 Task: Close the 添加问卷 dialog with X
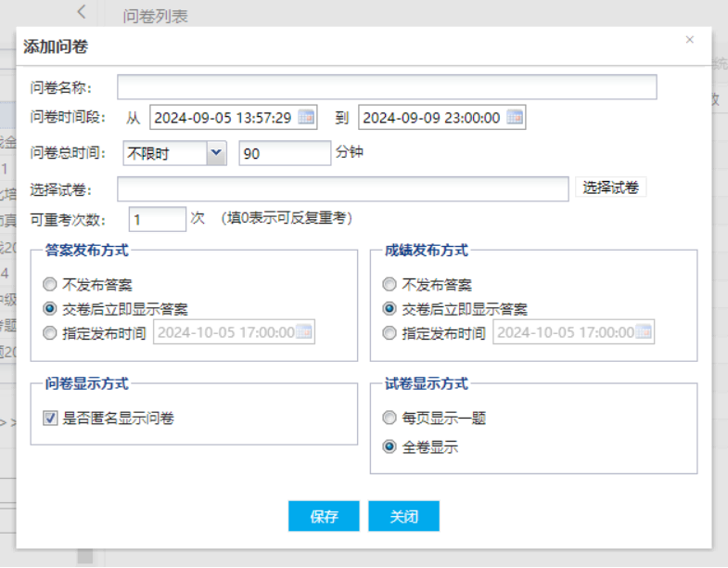pyautogui.click(x=689, y=40)
